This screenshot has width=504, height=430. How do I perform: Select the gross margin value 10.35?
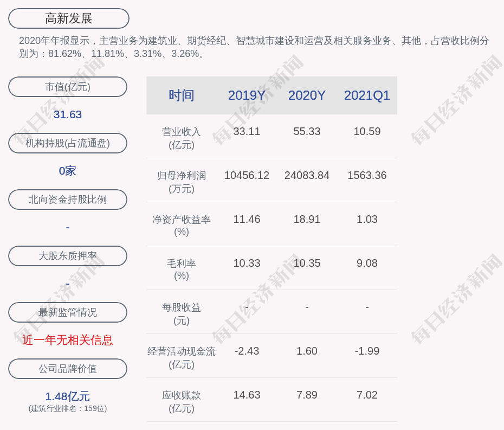307,263
